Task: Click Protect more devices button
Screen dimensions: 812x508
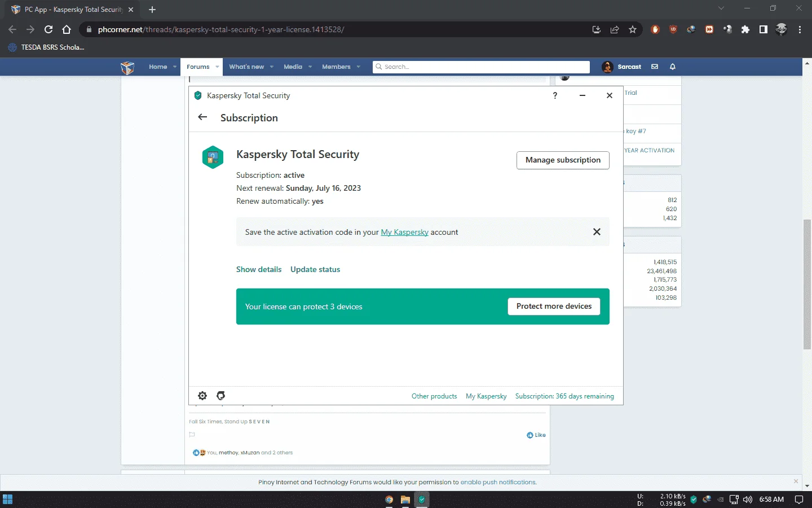Action: (554, 306)
